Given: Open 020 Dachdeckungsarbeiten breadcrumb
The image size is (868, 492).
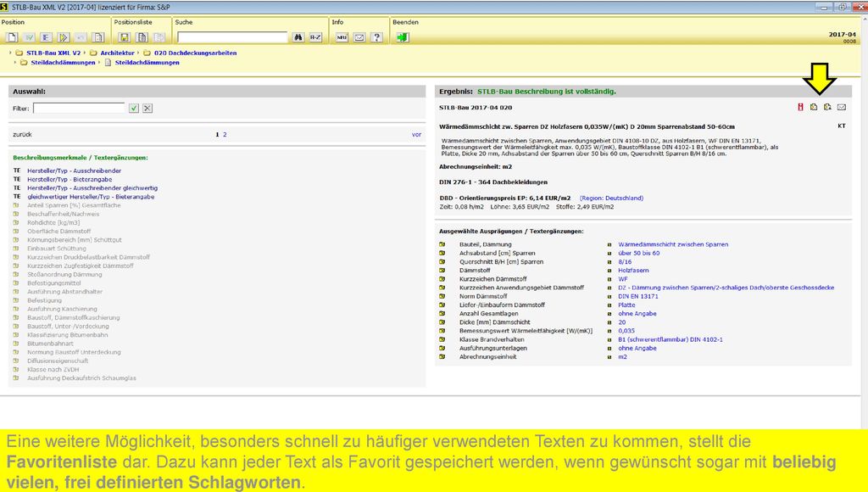Looking at the screenshot, I should [x=196, y=53].
